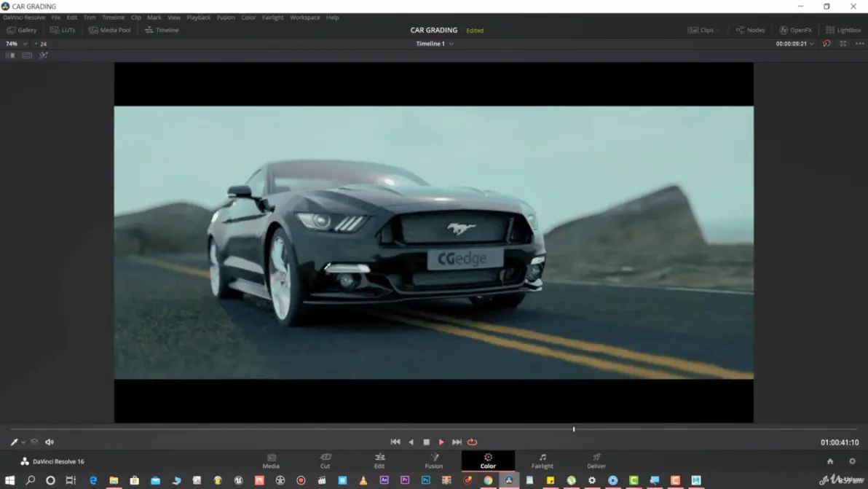
Task: Select the qualifier eyedropper tool
Action: click(x=14, y=442)
